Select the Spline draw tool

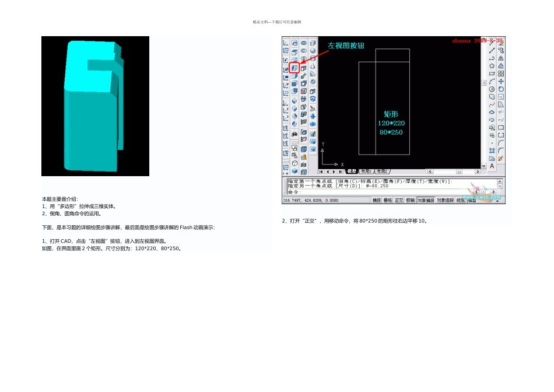point(492,104)
